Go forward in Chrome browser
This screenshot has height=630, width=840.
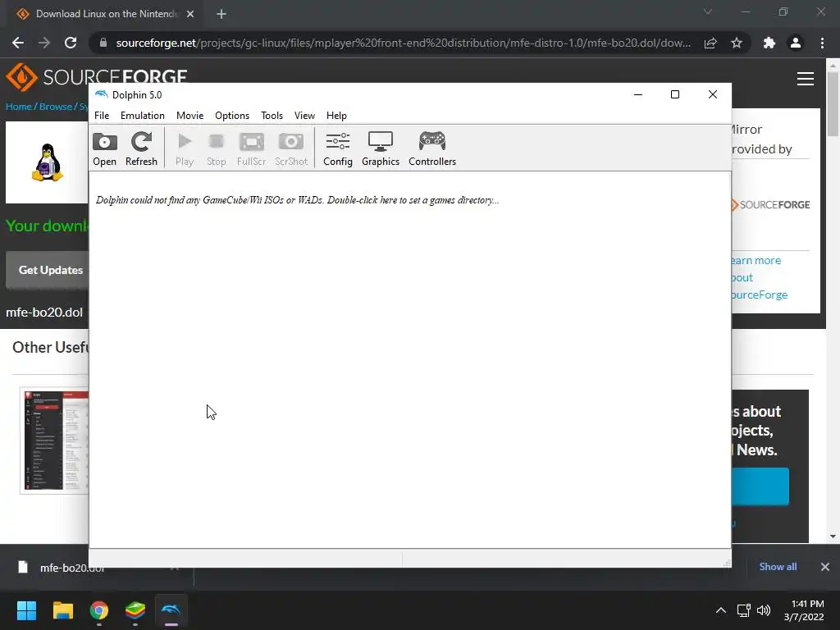(44, 43)
